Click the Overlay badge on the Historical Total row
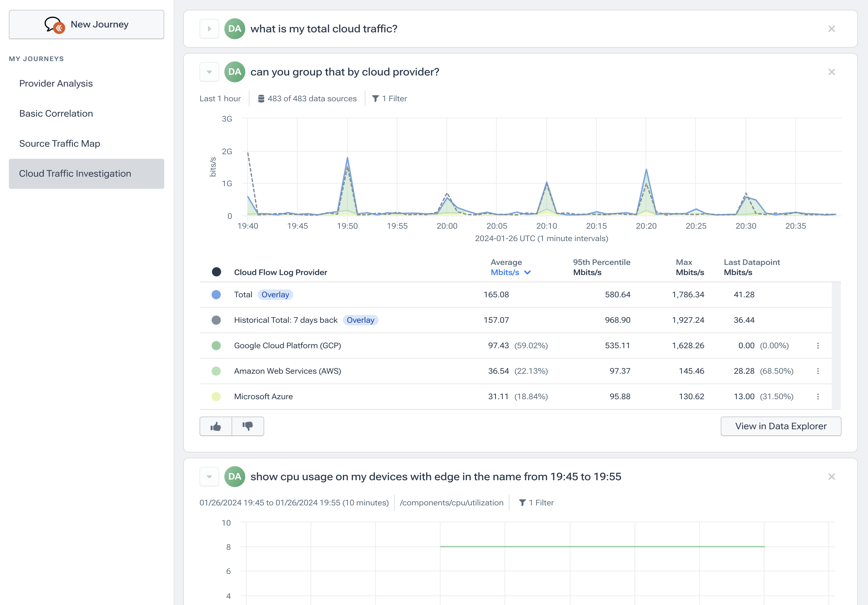 coord(360,320)
